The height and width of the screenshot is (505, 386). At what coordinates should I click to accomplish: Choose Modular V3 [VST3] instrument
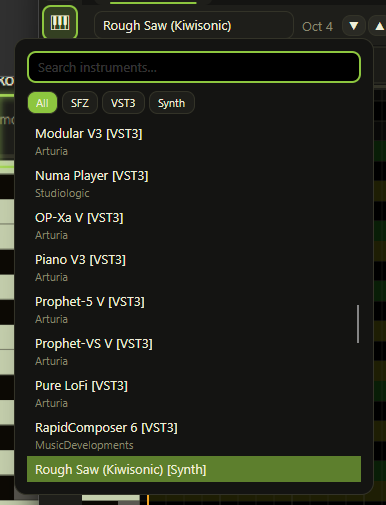coord(194,142)
